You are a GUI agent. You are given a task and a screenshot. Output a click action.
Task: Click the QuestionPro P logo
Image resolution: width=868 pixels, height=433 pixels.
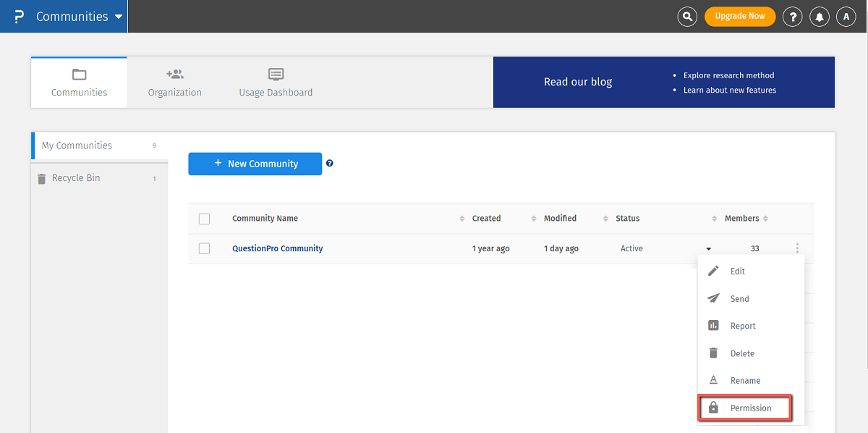(x=19, y=17)
